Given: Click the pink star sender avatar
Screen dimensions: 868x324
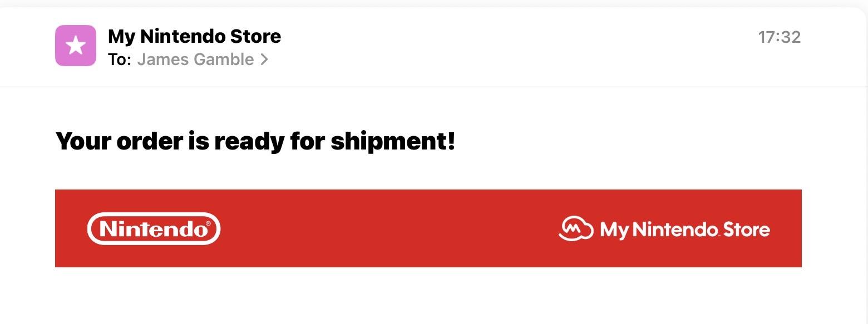Looking at the screenshot, I should click(x=76, y=46).
